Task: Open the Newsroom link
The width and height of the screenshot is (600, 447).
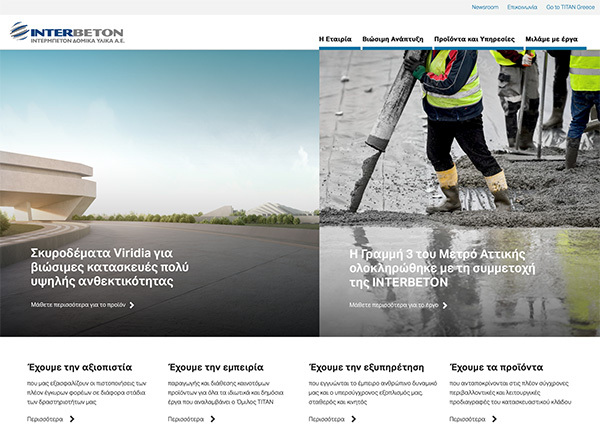Action: [485, 7]
